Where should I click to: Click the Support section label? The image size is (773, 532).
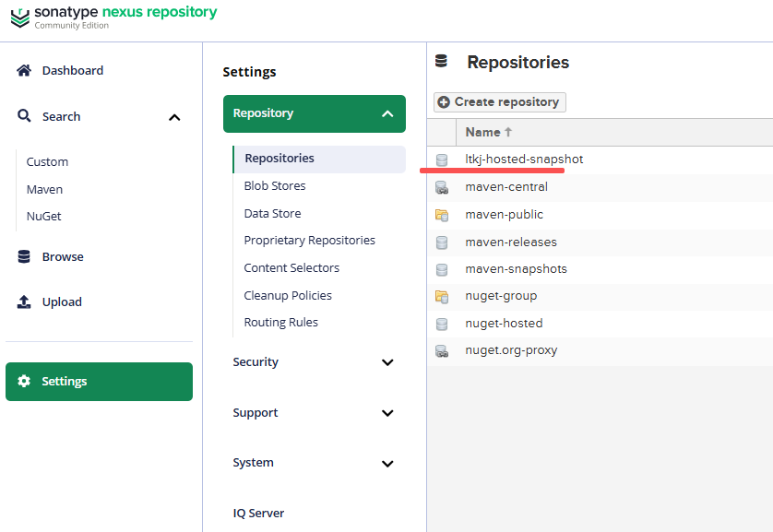255,413
